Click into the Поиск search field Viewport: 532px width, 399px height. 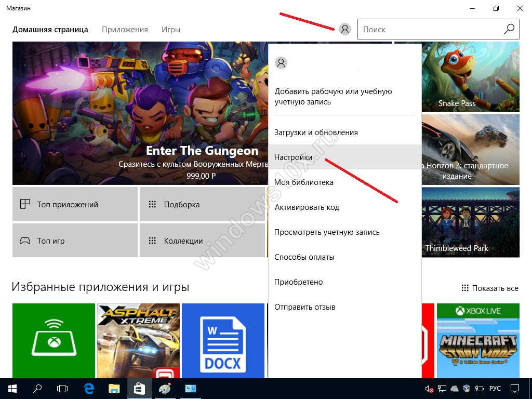tap(429, 30)
